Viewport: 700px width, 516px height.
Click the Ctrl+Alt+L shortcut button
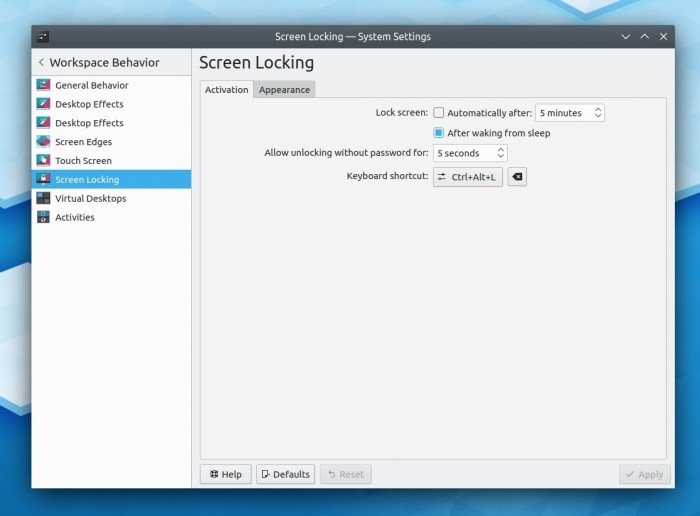[x=467, y=177]
